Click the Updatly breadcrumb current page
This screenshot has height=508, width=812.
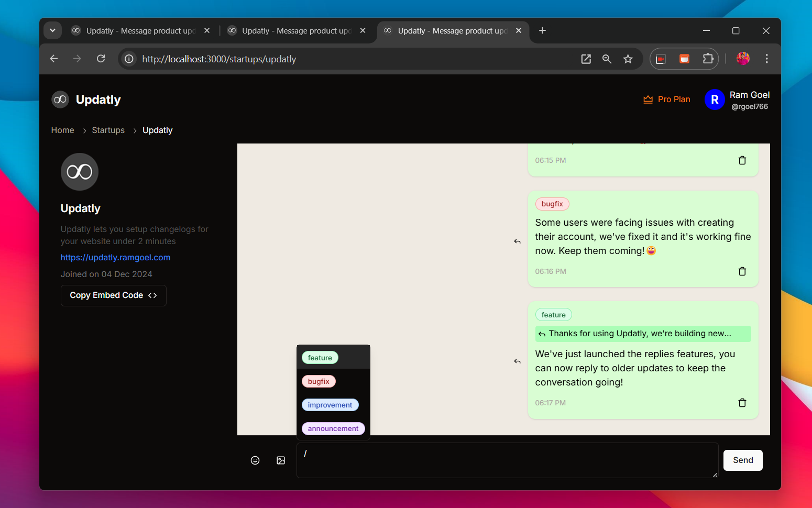coord(158,130)
